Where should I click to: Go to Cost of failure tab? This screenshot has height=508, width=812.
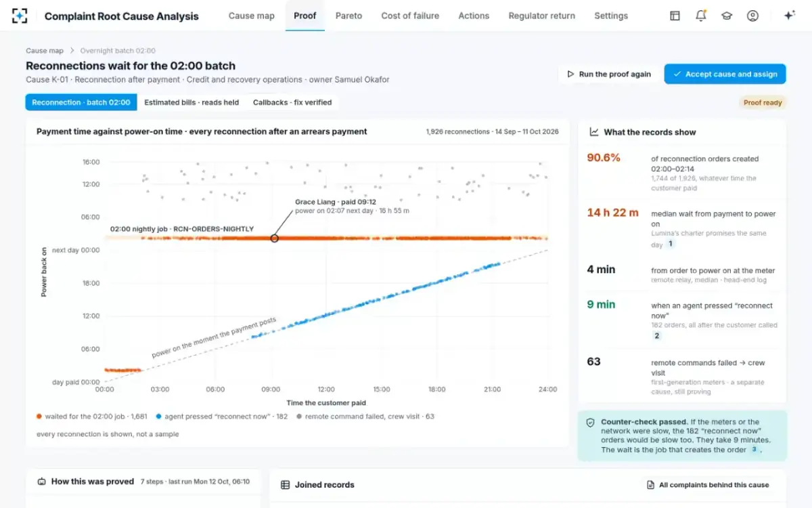(x=410, y=16)
